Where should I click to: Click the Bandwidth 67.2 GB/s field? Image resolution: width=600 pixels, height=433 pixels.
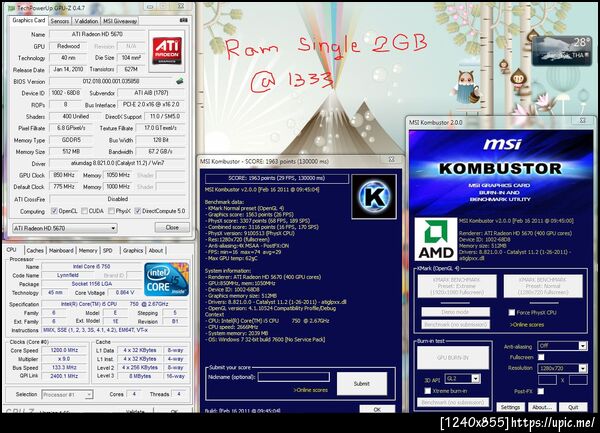[x=160, y=152]
